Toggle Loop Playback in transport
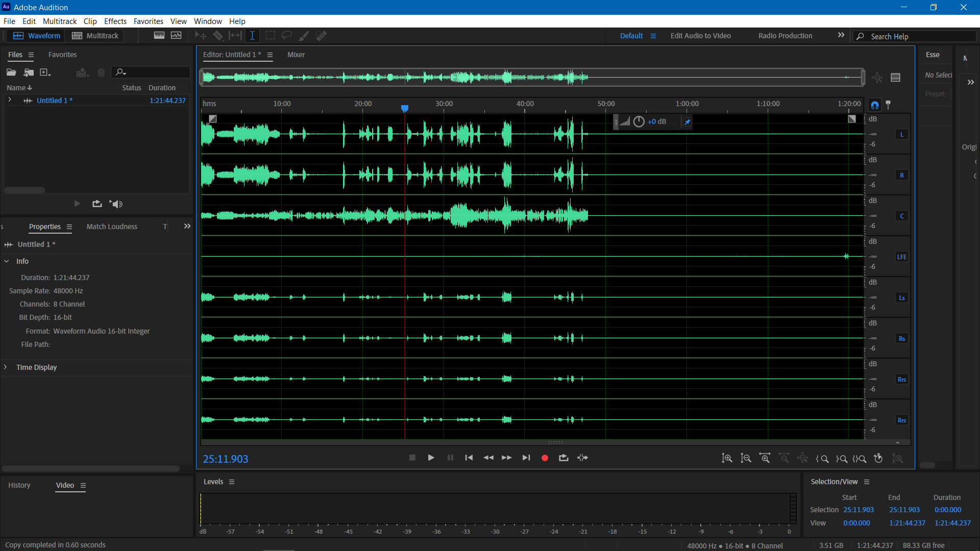The image size is (980, 551). coord(563,458)
